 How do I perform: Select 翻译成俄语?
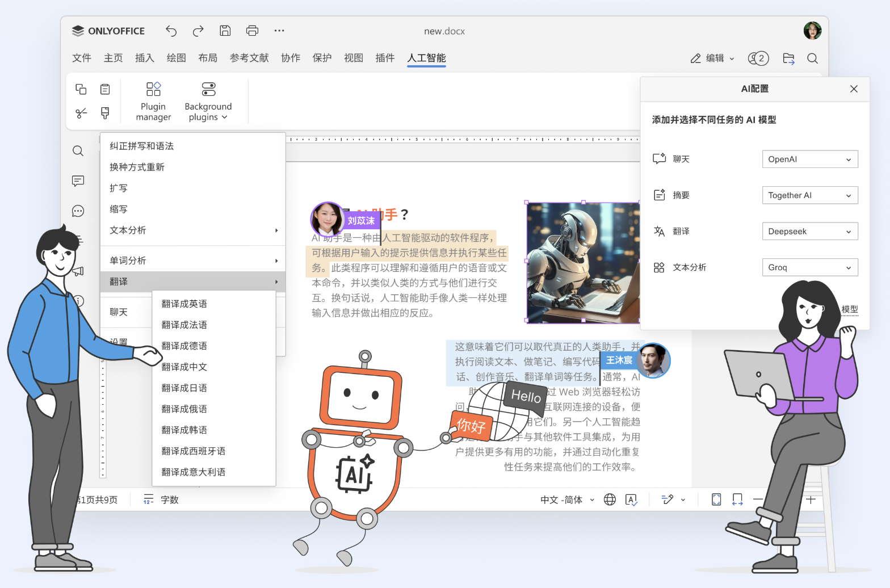214,409
